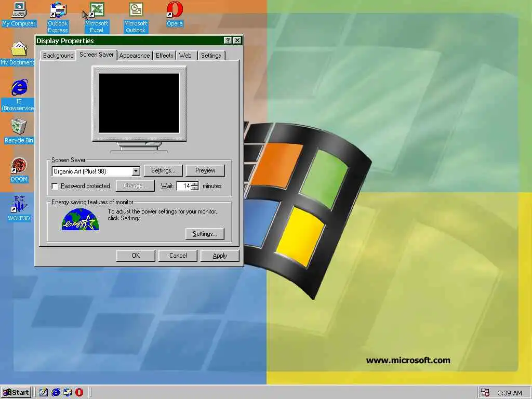Viewport: 532px width, 399px height.
Task: Click the Energy Star logo
Action: (x=81, y=220)
